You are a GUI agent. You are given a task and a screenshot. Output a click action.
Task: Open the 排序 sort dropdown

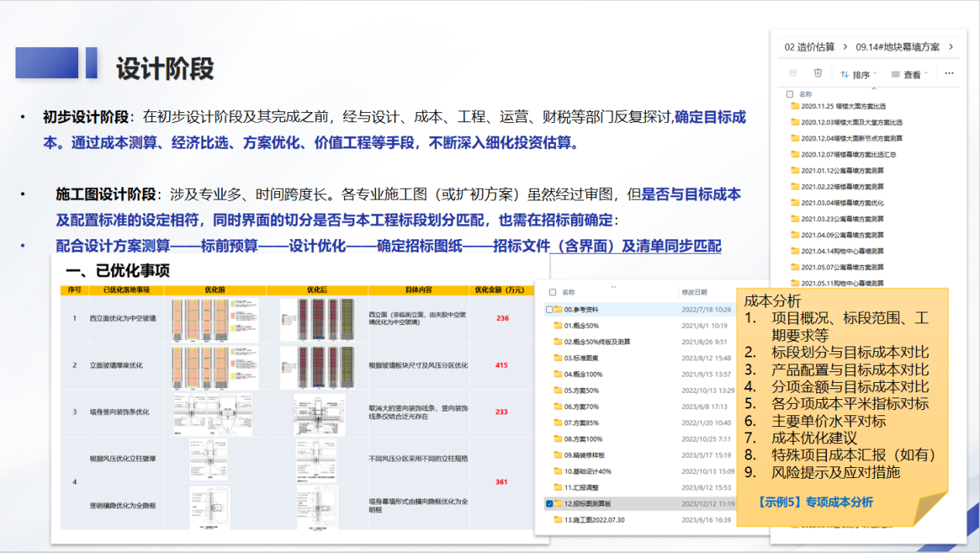tap(859, 74)
